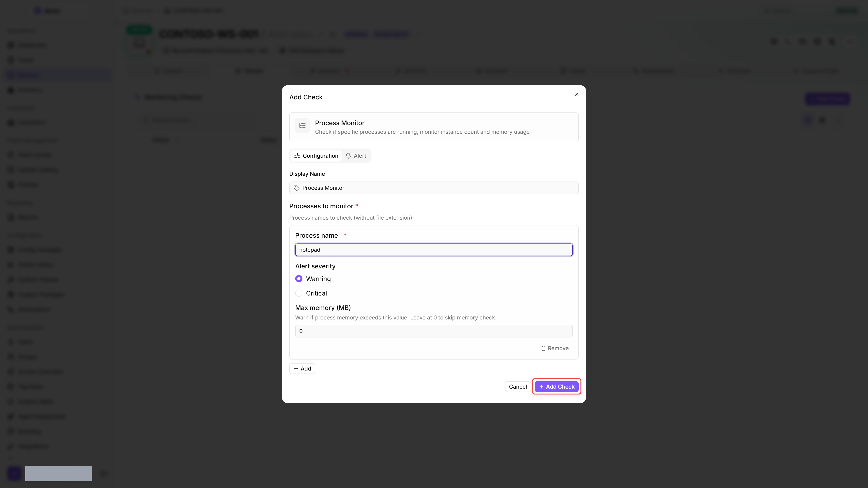Screen dimensions: 868x488
Task: Confirm with the purple Add Check button
Action: (x=557, y=387)
